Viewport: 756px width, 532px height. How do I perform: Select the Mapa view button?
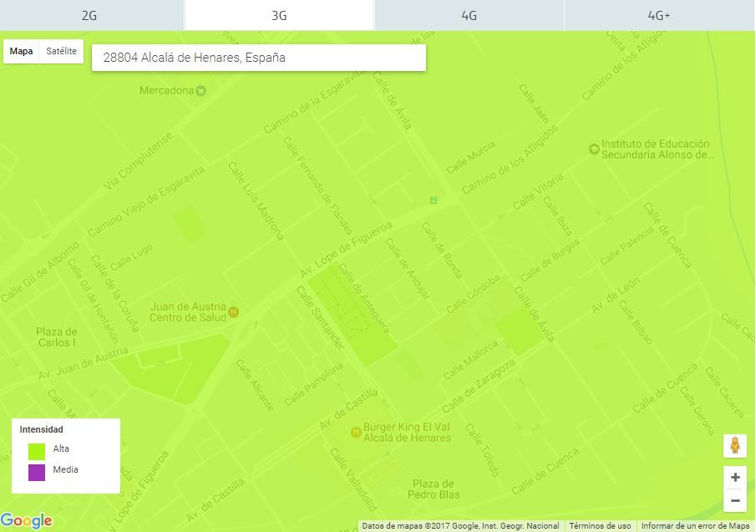(22, 52)
